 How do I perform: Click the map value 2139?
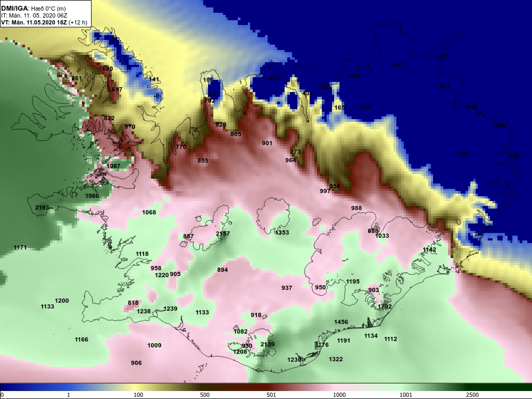point(268,344)
